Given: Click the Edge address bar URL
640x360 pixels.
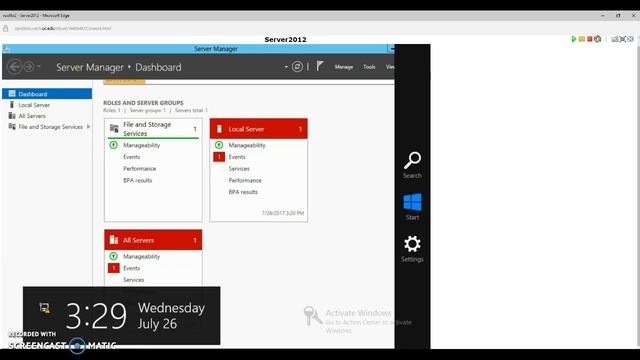Looking at the screenshot, I should [x=63, y=29].
